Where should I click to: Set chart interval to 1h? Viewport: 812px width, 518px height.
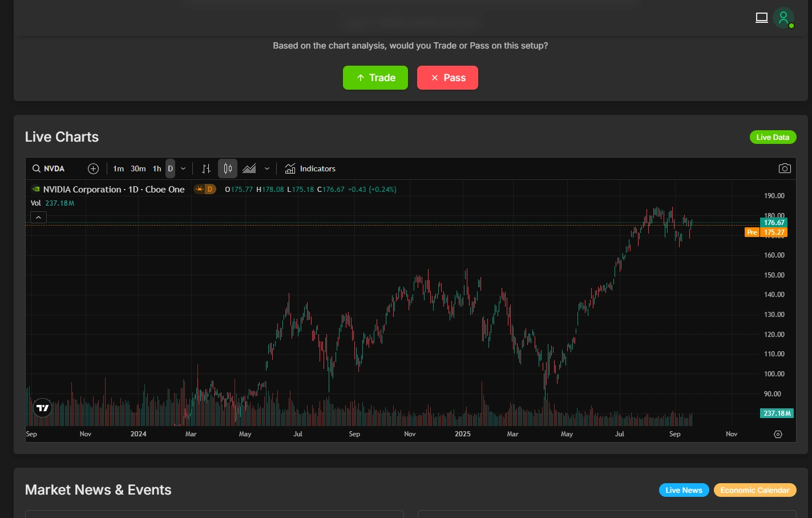point(157,168)
